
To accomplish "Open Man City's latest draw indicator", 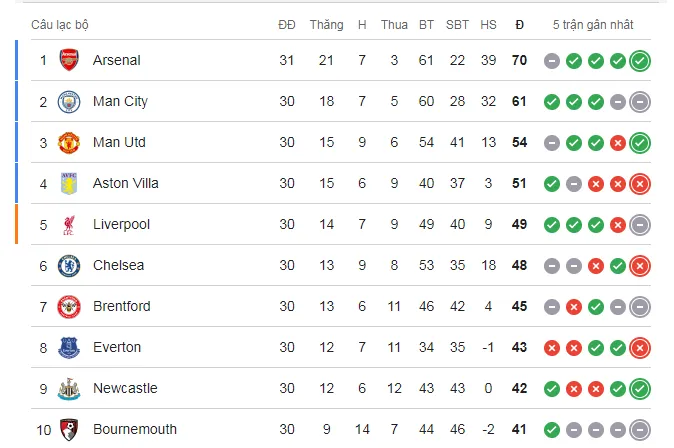I will [640, 102].
